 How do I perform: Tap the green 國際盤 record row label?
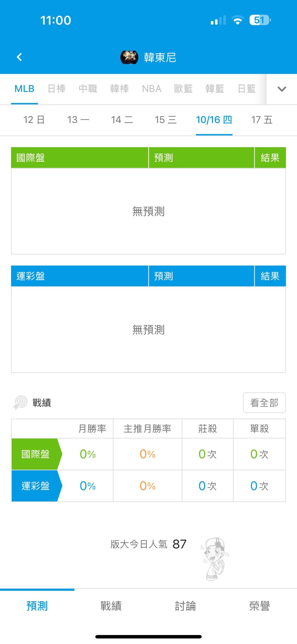(x=35, y=454)
